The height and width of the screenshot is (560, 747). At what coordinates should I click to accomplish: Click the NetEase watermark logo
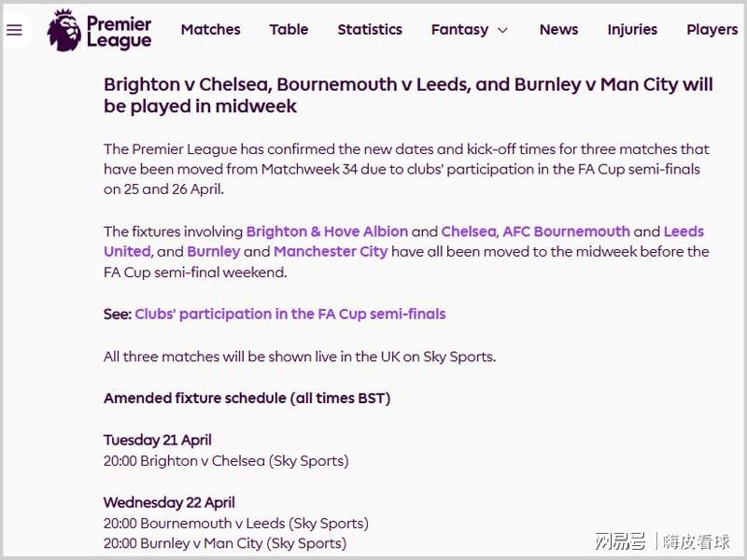620,541
